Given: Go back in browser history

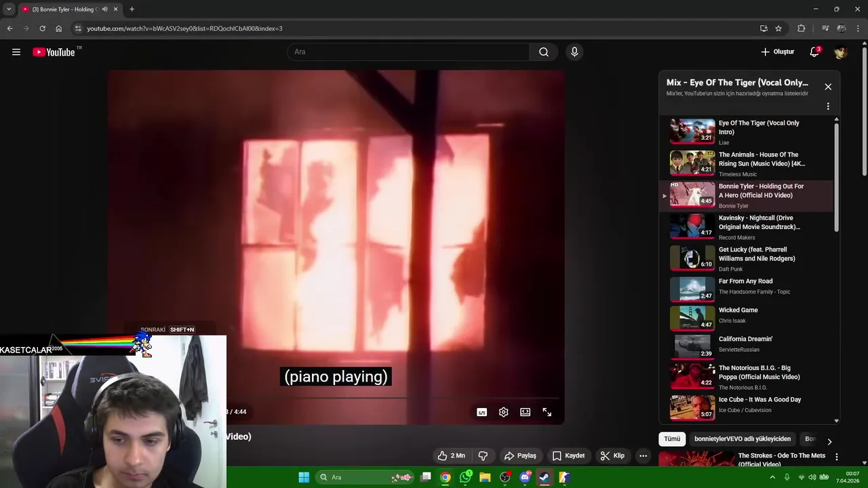Looking at the screenshot, I should (9, 28).
